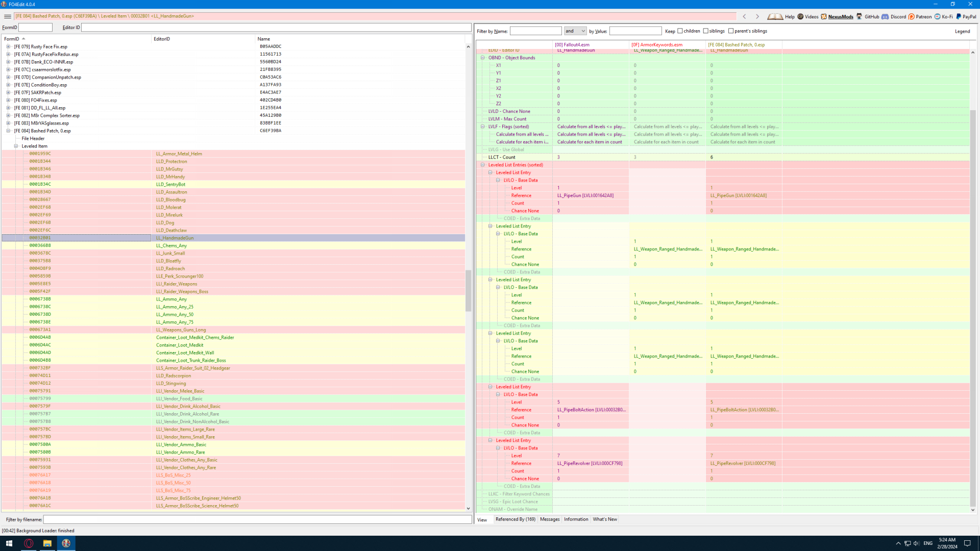The image size is (980, 551).
Task: Open the GitHub link icon
Action: 860,16
